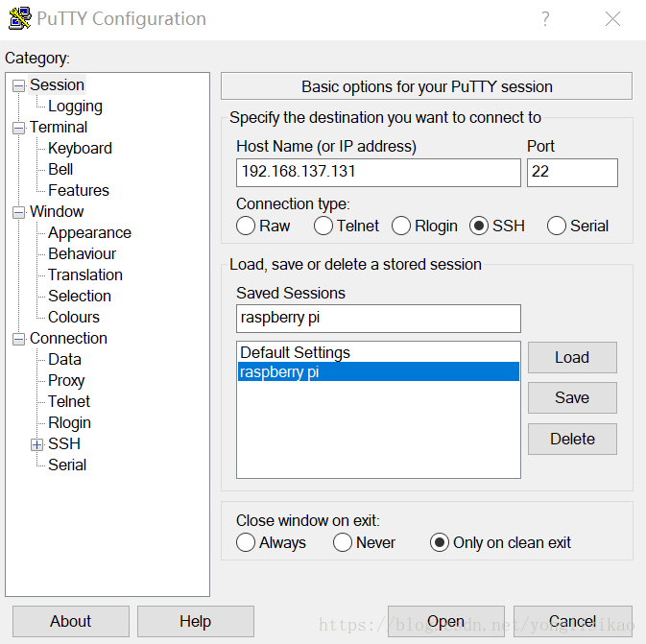Click the Port input field
646x644 pixels.
coord(572,172)
